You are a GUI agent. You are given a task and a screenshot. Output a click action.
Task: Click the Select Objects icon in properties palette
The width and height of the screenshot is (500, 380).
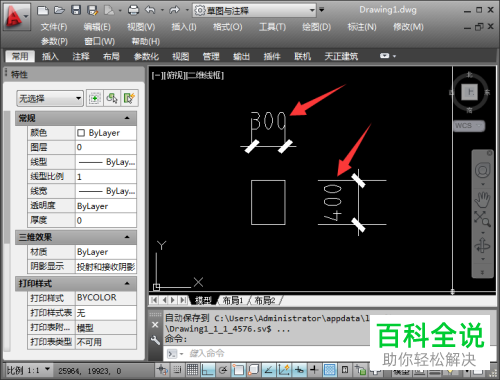tap(112, 98)
